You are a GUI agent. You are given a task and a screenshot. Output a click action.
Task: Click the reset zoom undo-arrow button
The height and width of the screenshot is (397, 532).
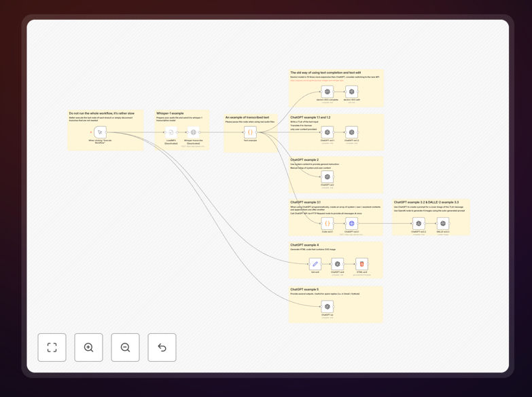click(162, 347)
